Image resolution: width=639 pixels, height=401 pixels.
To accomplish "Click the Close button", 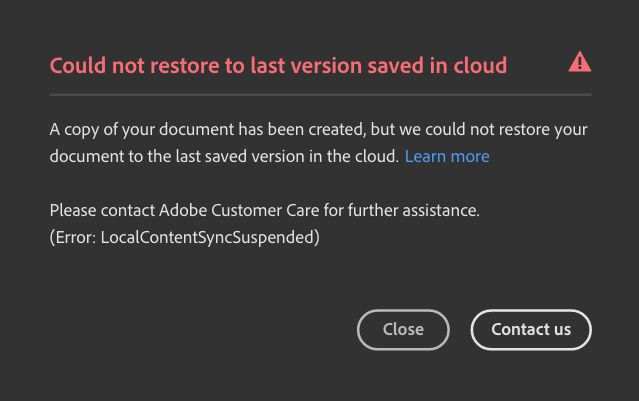I will click(403, 329).
